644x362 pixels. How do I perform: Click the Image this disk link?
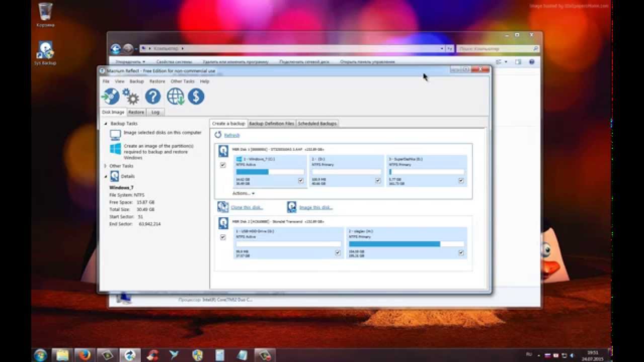[x=316, y=208]
